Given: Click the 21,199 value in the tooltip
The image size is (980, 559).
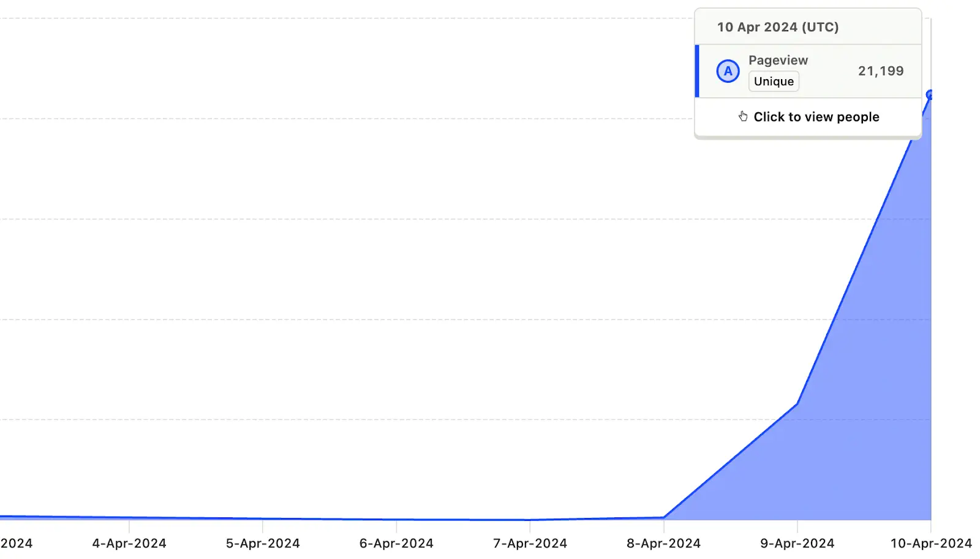Looking at the screenshot, I should (881, 71).
